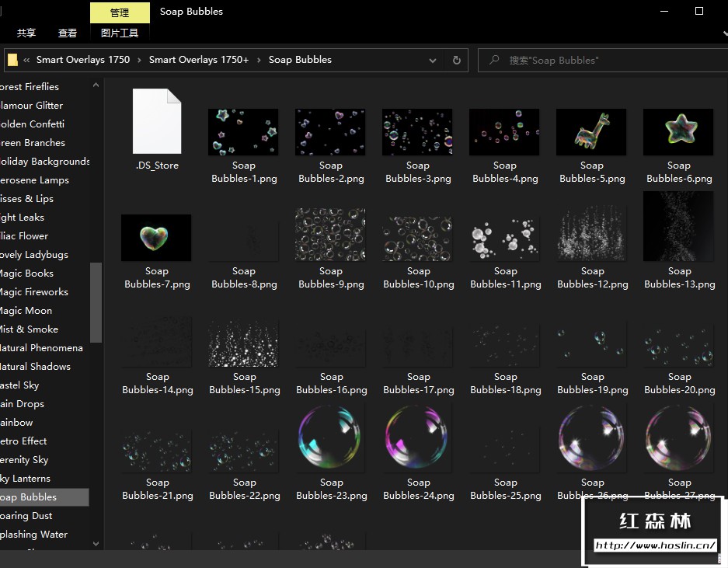Click the refresh icon beside the address bar
This screenshot has width=728, height=568.
click(x=457, y=60)
